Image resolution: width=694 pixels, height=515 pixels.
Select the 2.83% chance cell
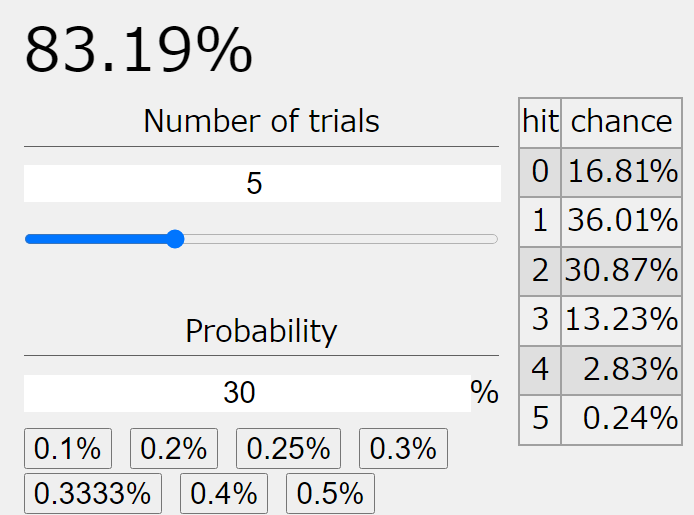[621, 369]
